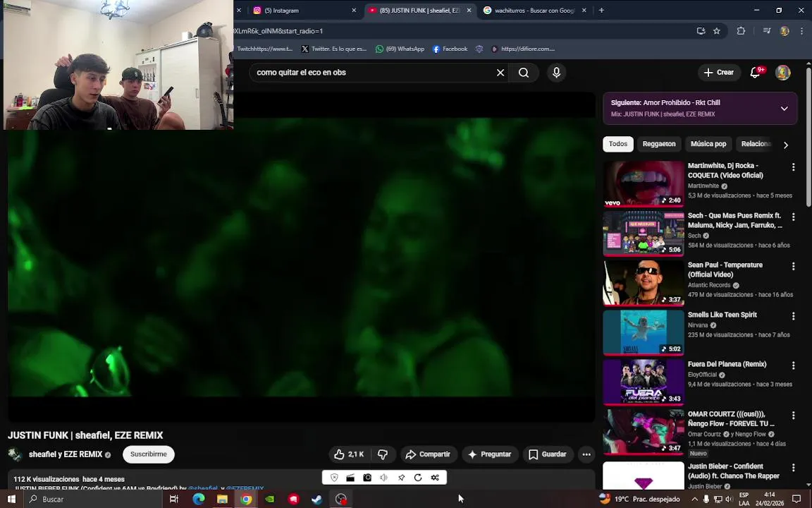Click the YouTube search magnifier button
812x508 pixels.
click(524, 73)
